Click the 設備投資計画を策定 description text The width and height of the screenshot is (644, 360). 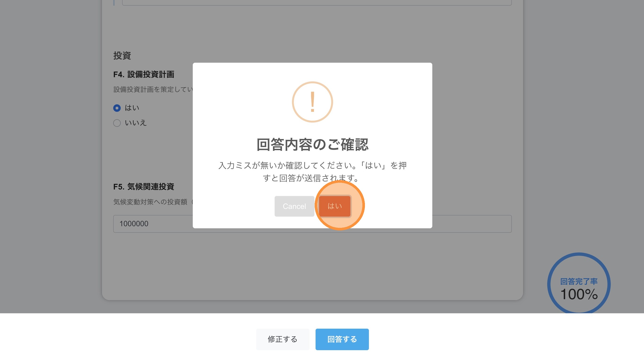click(153, 89)
